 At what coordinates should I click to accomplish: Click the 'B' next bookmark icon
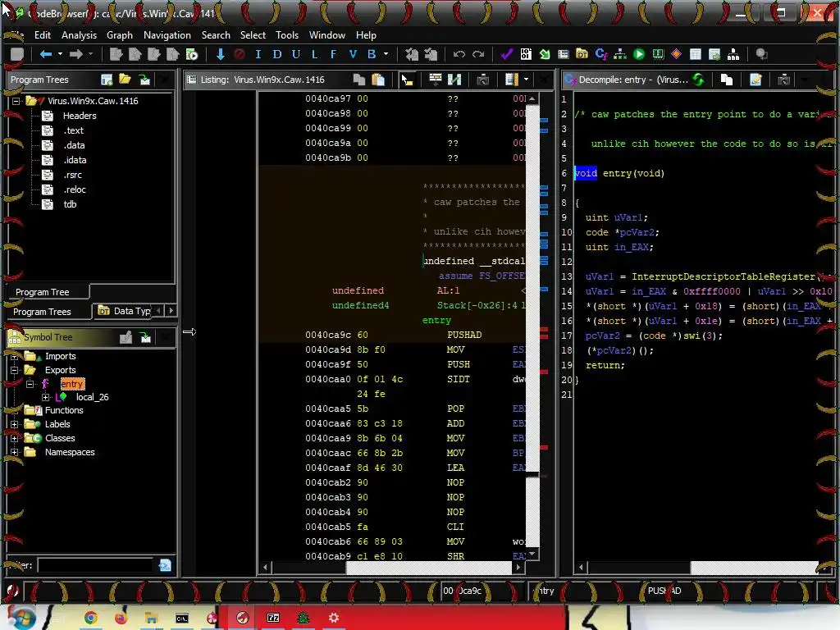pos(372,54)
